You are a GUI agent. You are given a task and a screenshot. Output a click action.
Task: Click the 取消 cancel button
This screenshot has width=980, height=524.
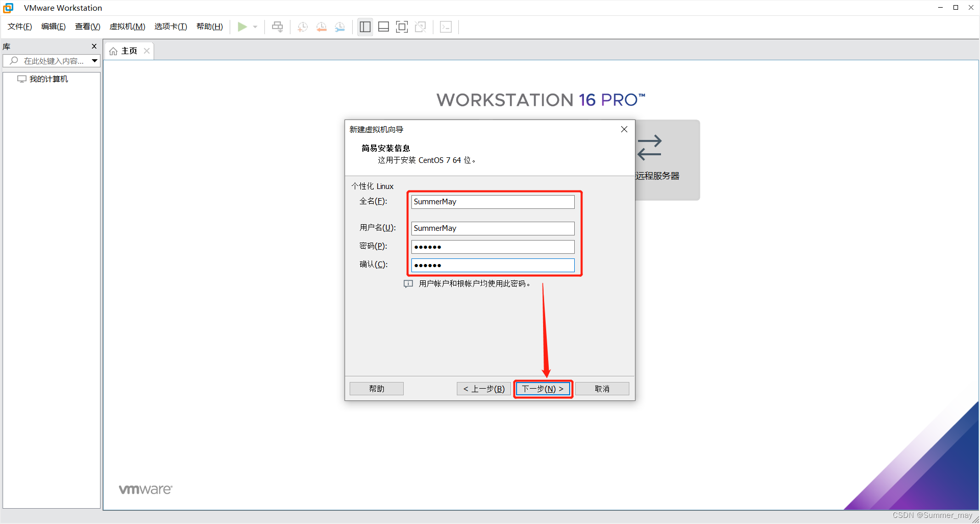point(602,389)
